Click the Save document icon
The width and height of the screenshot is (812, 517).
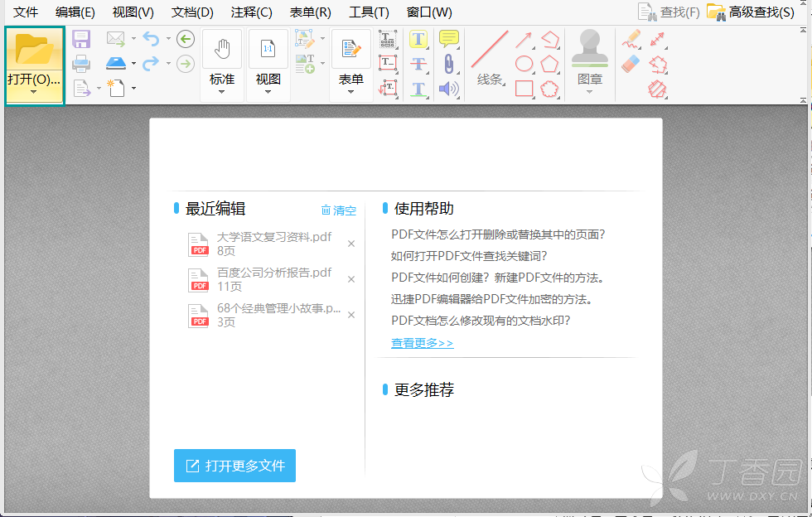tap(80, 39)
